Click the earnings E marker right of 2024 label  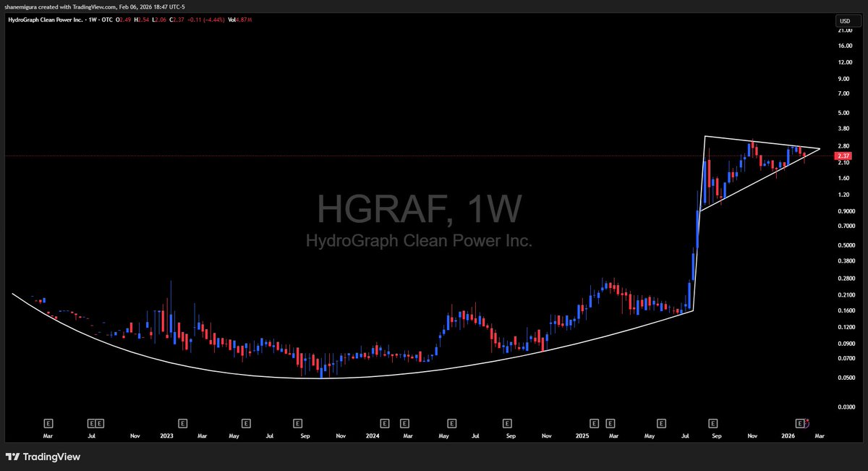click(384, 422)
